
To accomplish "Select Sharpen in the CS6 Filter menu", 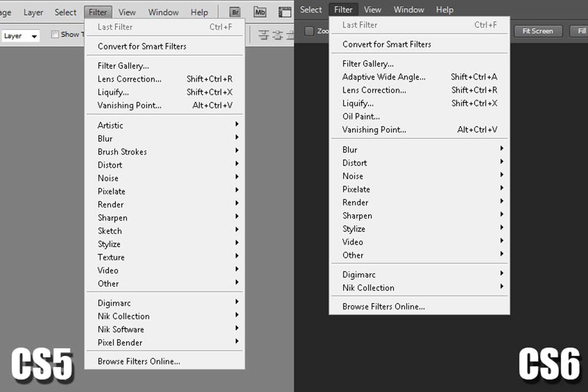I will (x=420, y=215).
